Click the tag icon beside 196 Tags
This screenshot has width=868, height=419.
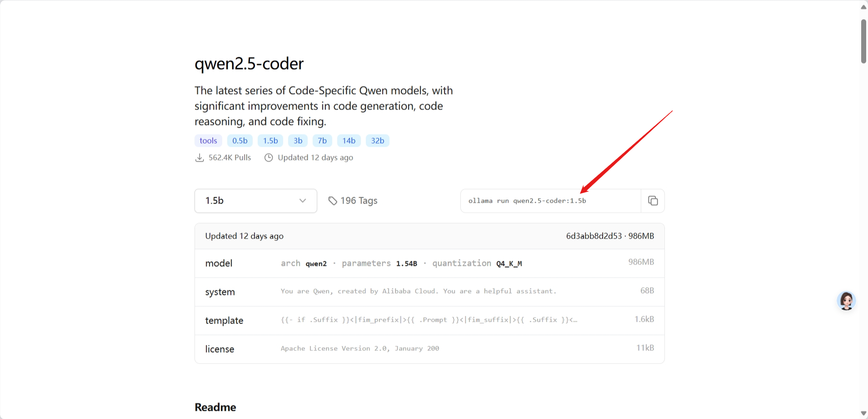tap(333, 201)
